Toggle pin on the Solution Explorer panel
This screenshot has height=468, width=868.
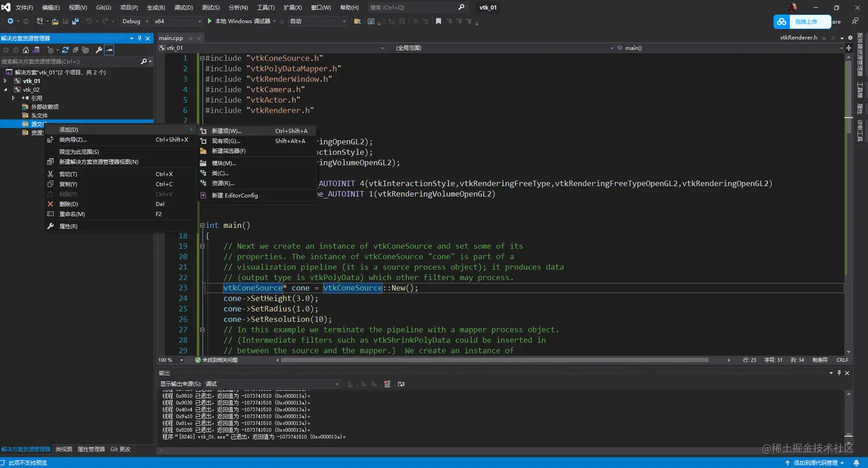pos(139,38)
